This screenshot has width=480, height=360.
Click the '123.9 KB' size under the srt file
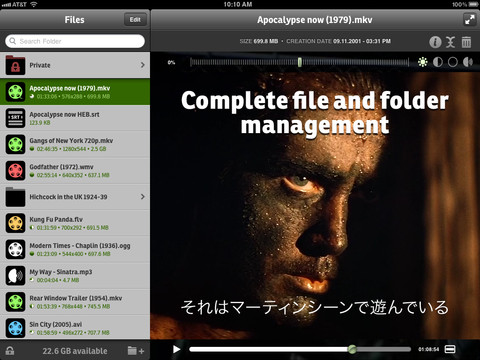click(40, 123)
